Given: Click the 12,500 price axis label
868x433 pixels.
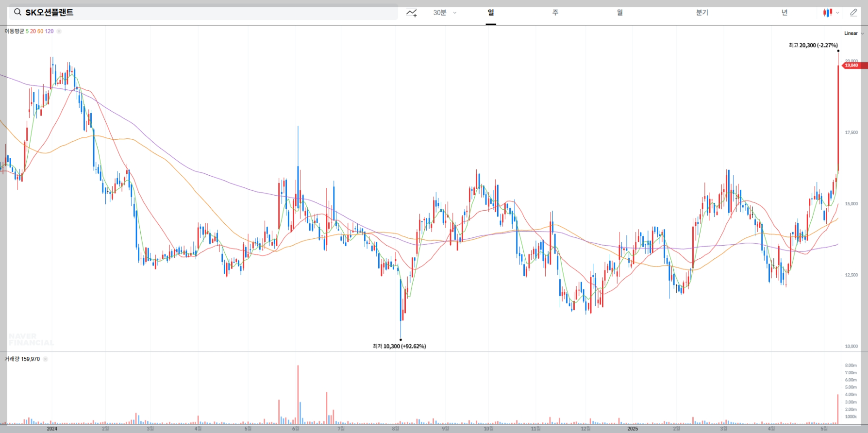Looking at the screenshot, I should pyautogui.click(x=851, y=275).
